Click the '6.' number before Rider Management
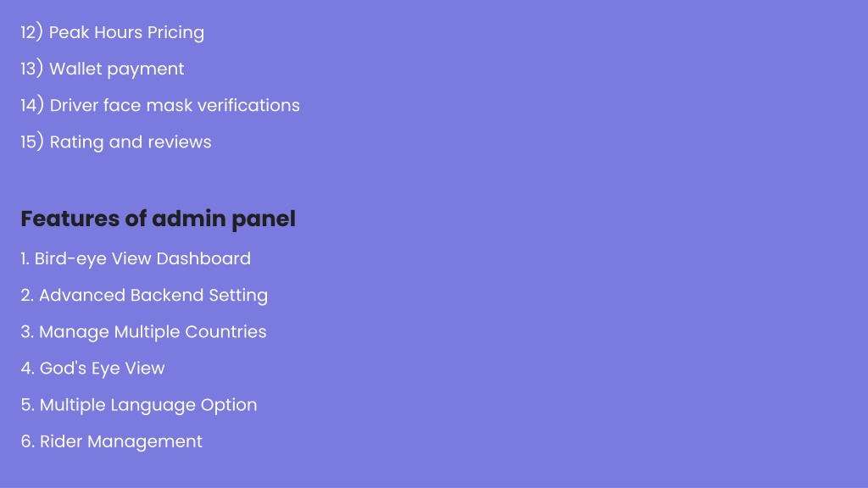868x488 pixels. point(28,441)
